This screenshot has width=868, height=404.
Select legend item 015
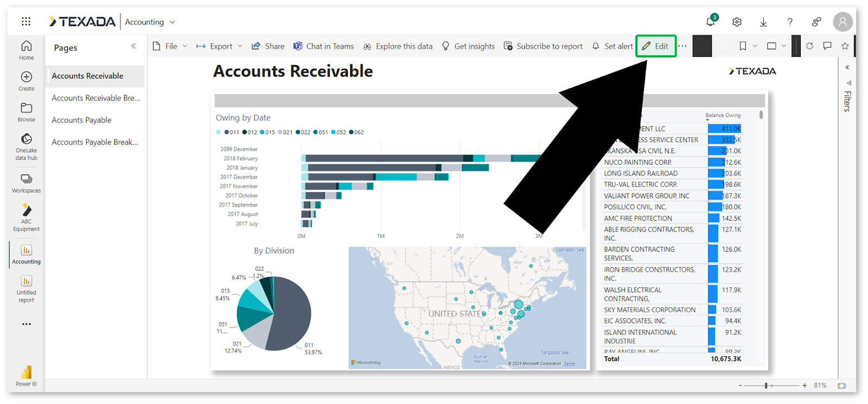pyautogui.click(x=267, y=132)
